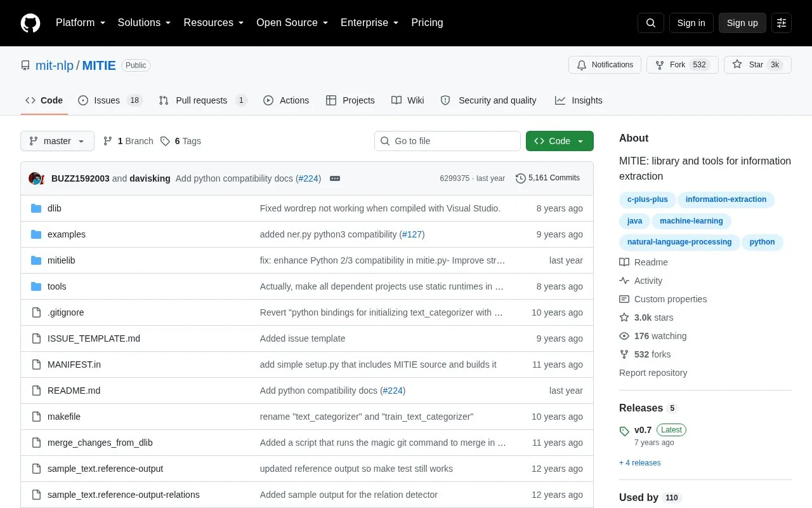Screen dimensions: 812x508
Task: Open the 6 Tags link
Action: coord(181,141)
